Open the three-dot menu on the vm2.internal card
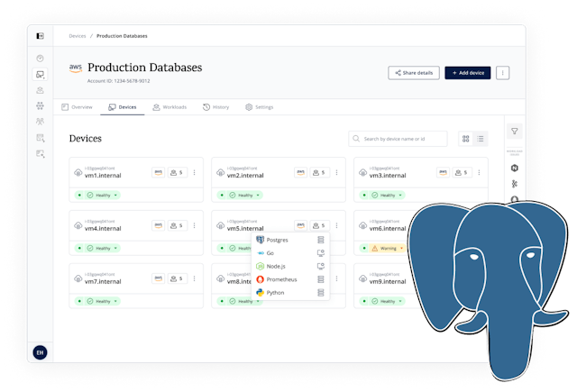 pyautogui.click(x=336, y=172)
